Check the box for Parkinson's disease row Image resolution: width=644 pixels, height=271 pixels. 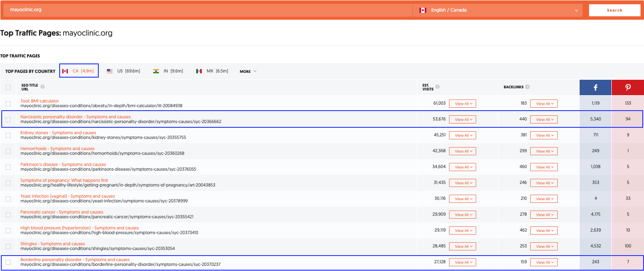pos(8,167)
